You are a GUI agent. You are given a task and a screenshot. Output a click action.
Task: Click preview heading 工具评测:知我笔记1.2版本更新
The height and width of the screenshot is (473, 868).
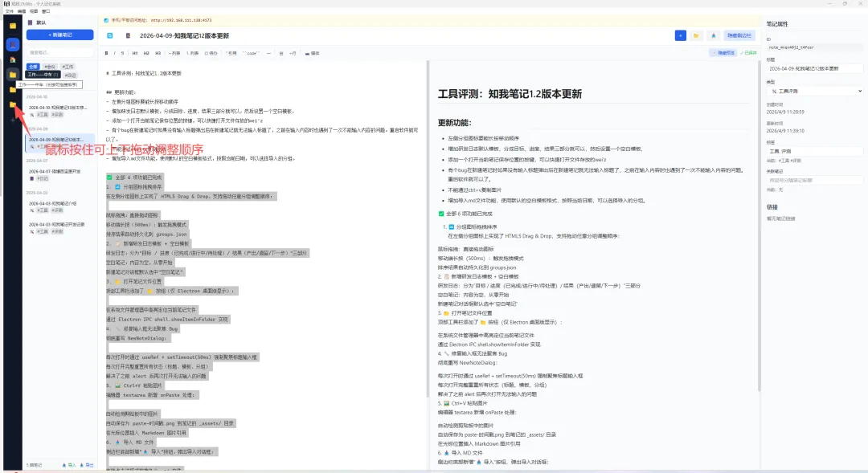510,94
